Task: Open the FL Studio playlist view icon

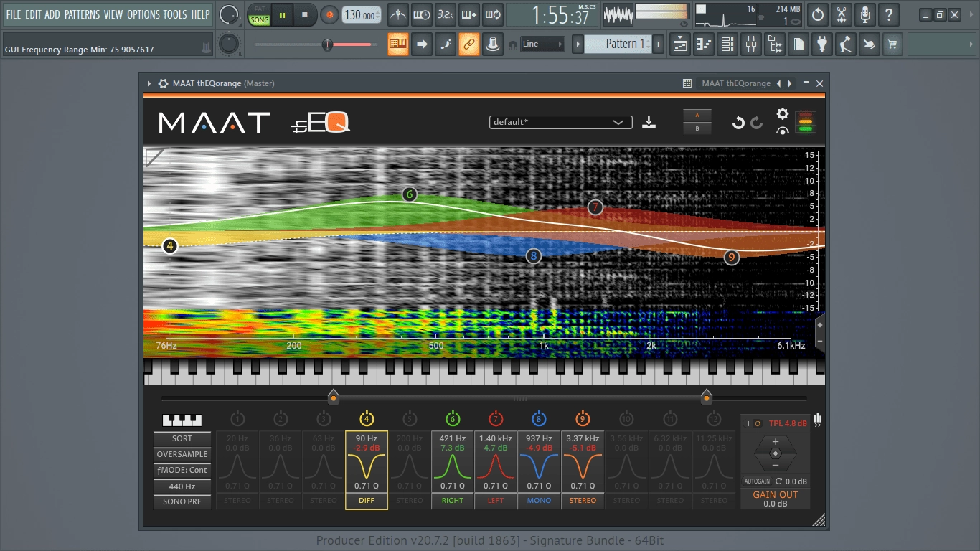Action: [680, 44]
